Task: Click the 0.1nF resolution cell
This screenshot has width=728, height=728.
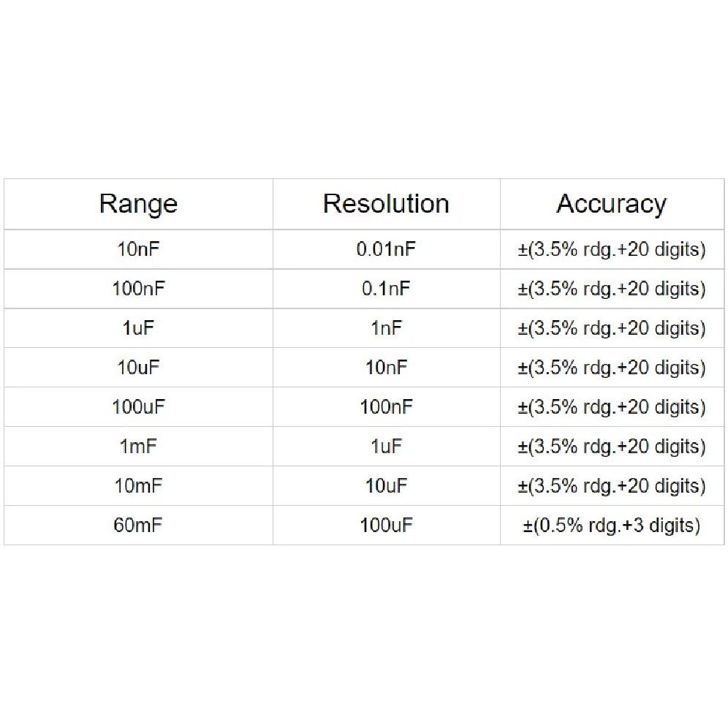Action: [x=386, y=289]
